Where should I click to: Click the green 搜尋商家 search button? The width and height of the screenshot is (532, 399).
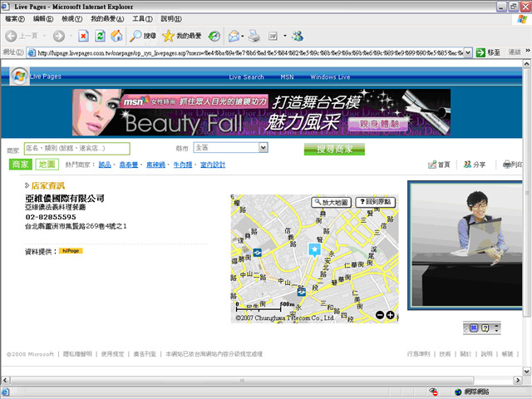[x=334, y=149]
